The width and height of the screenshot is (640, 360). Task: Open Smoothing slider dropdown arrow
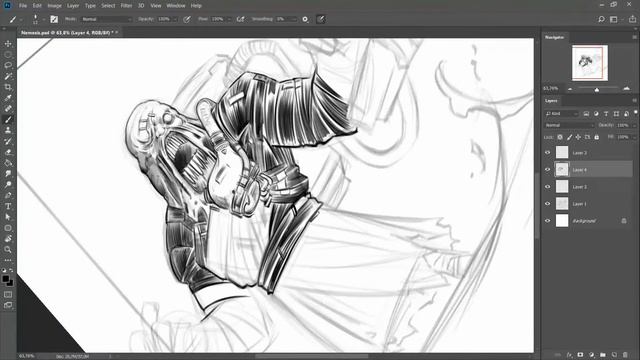click(x=294, y=19)
